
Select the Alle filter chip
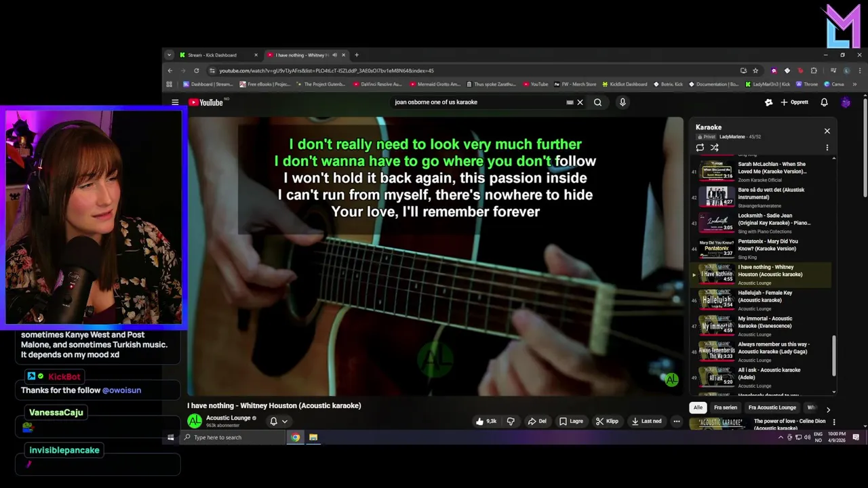point(698,407)
